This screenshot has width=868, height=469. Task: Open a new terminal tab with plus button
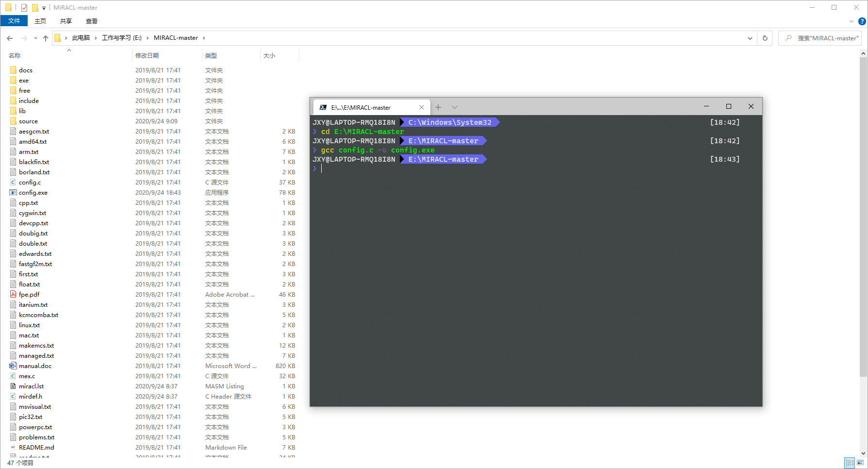pyautogui.click(x=438, y=107)
